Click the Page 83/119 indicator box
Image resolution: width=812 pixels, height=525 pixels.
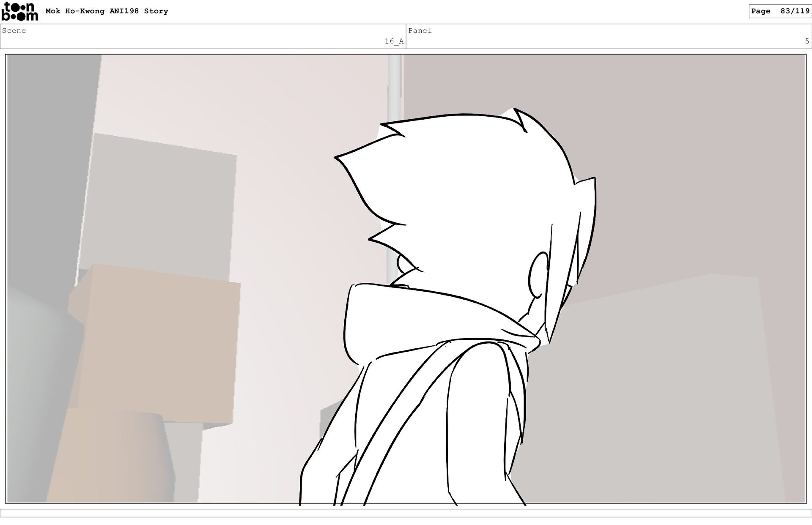coord(780,11)
